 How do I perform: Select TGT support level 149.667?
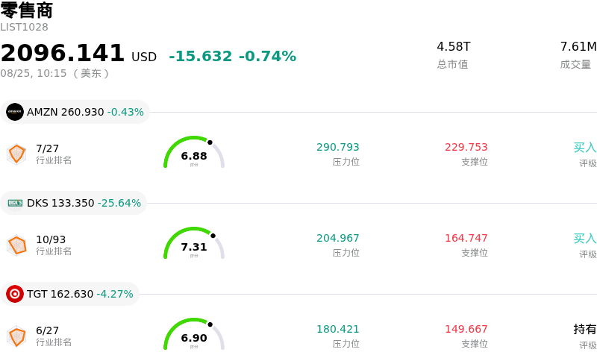point(466,329)
